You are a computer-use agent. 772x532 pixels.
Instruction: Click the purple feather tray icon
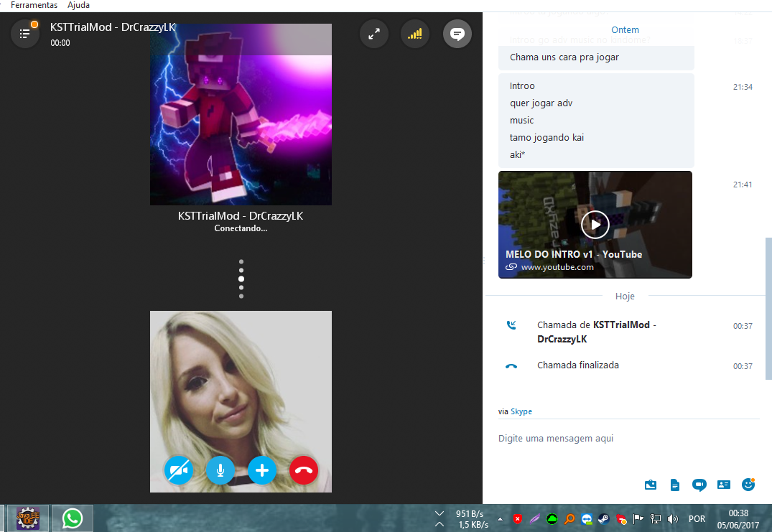point(535,518)
